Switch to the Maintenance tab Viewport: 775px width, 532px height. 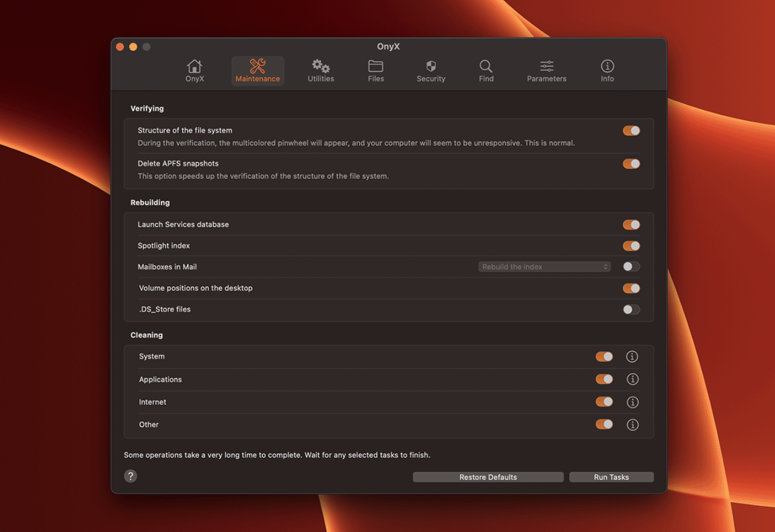click(258, 70)
